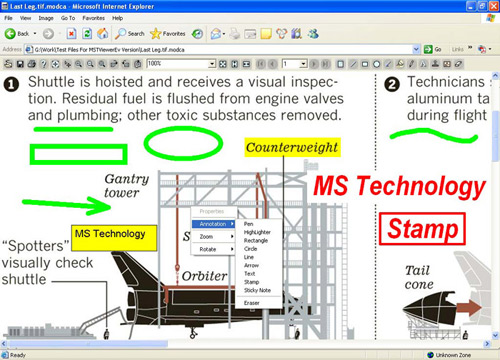The image size is (500, 360).
Task: Click the help question mark icon
Action: 43,64
